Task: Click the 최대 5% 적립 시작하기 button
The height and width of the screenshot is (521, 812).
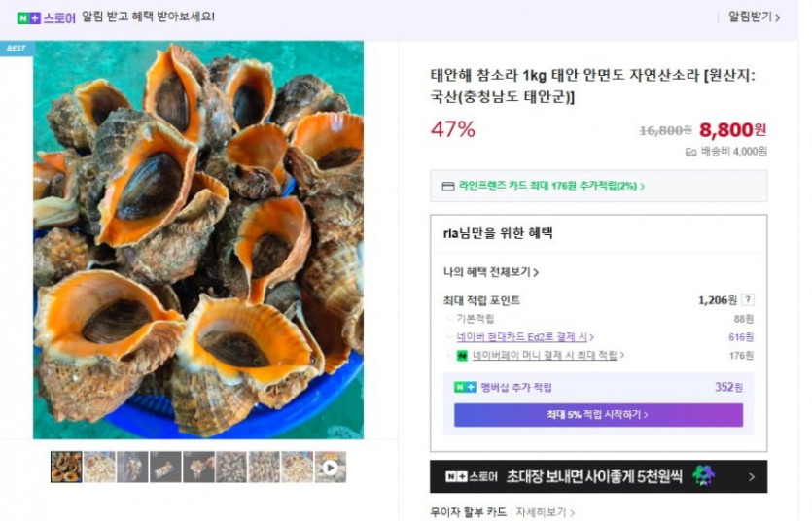Action: (x=598, y=415)
